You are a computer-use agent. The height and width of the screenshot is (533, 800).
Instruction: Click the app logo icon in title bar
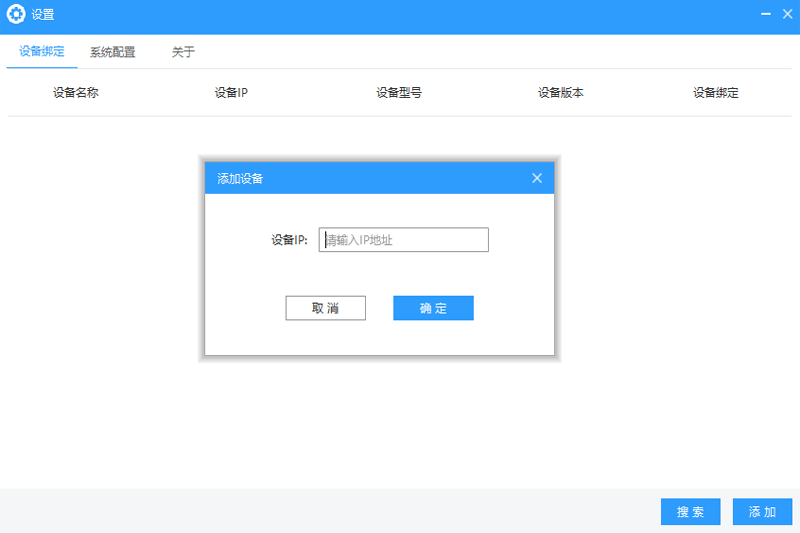click(x=16, y=15)
